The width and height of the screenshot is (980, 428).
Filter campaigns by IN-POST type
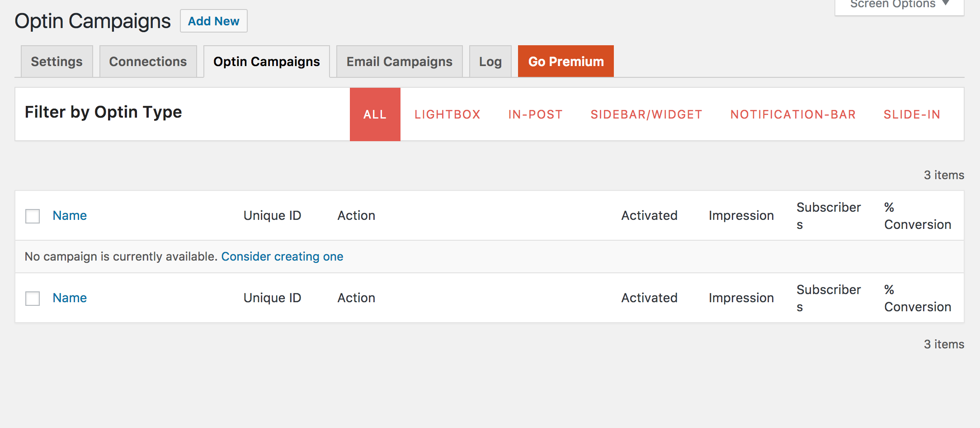pos(535,114)
